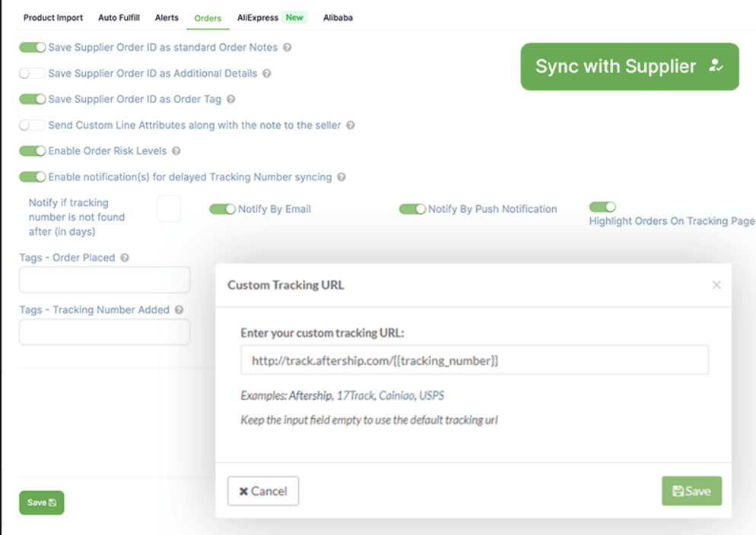This screenshot has width=756, height=535.
Task: Turn off Notify By Email switch
Action: (x=222, y=209)
